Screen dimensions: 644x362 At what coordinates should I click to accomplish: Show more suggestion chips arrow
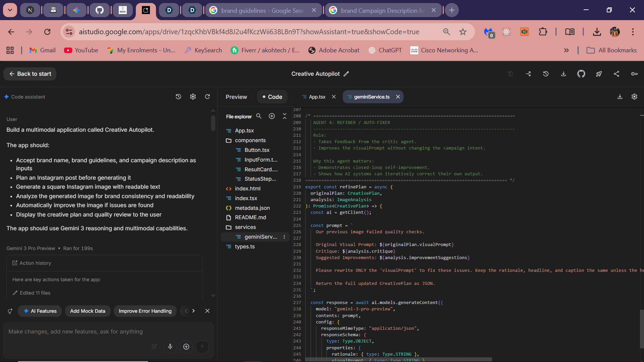(193, 311)
